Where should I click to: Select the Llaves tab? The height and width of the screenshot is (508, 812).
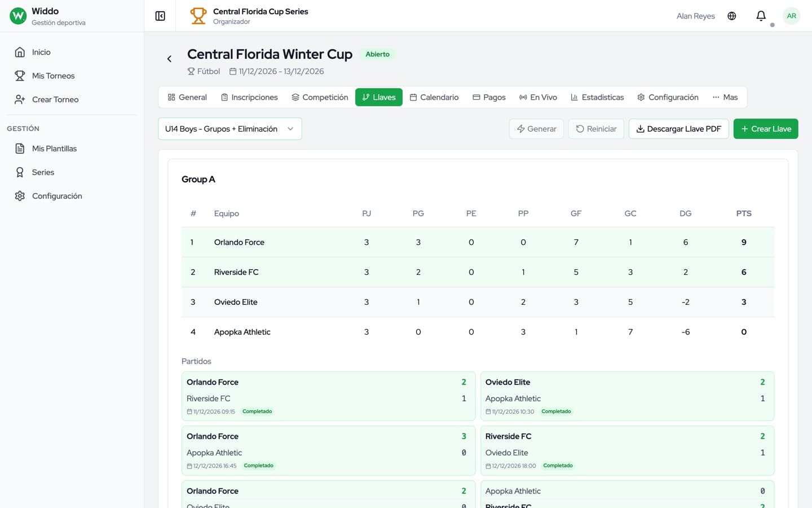379,97
